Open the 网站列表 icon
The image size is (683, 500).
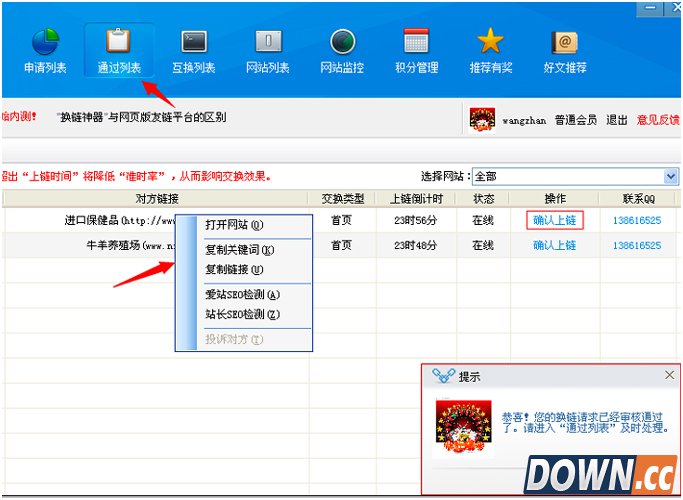[268, 42]
